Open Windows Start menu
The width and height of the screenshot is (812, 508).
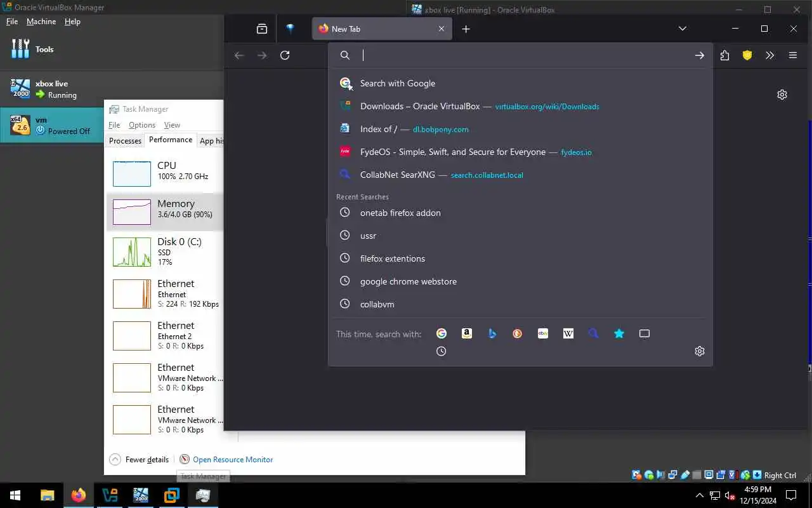(x=15, y=495)
